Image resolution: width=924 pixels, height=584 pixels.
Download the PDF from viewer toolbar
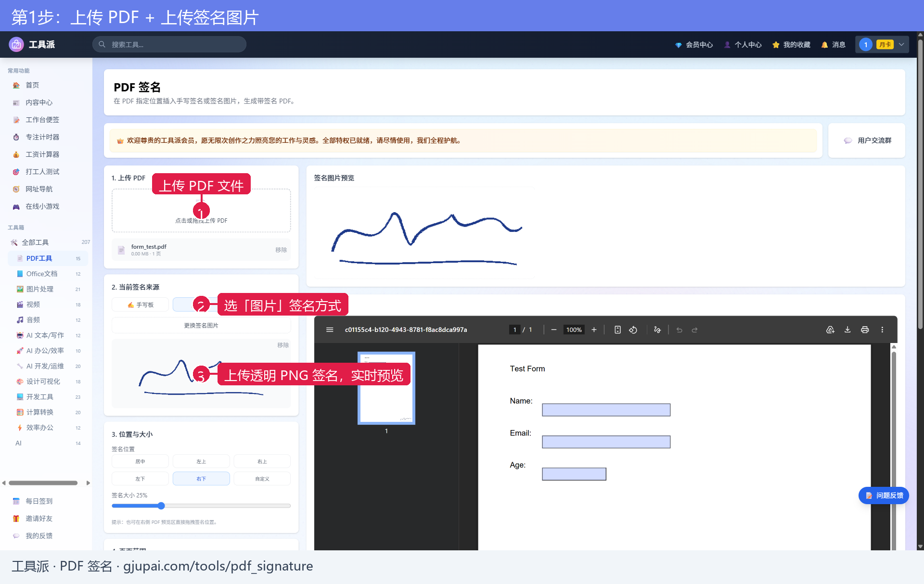pyautogui.click(x=847, y=330)
